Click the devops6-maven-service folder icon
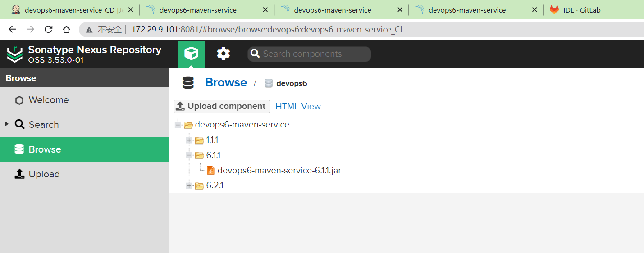This screenshot has width=644, height=253. tap(188, 125)
